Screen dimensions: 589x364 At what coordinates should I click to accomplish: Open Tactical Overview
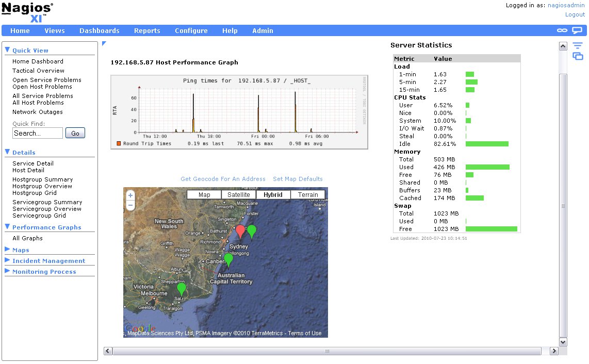(38, 71)
